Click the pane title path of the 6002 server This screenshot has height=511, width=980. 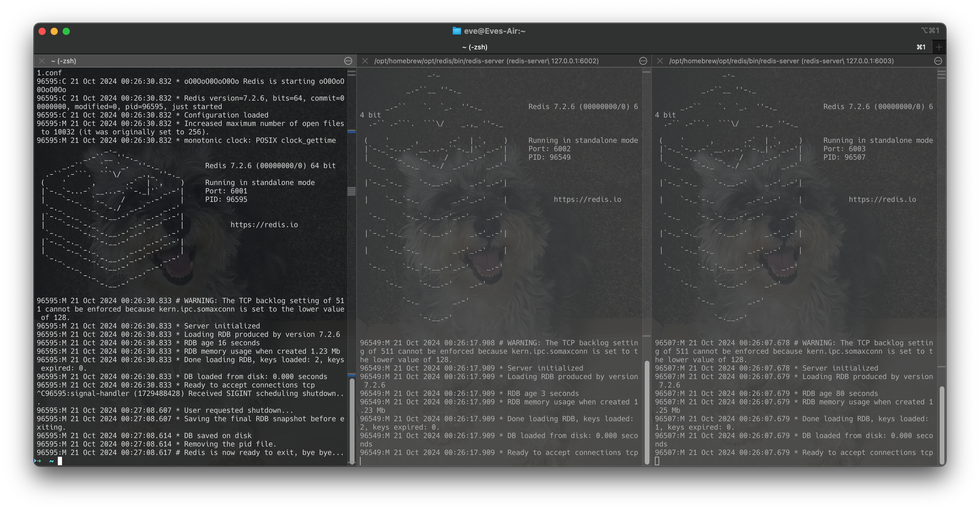click(x=487, y=61)
